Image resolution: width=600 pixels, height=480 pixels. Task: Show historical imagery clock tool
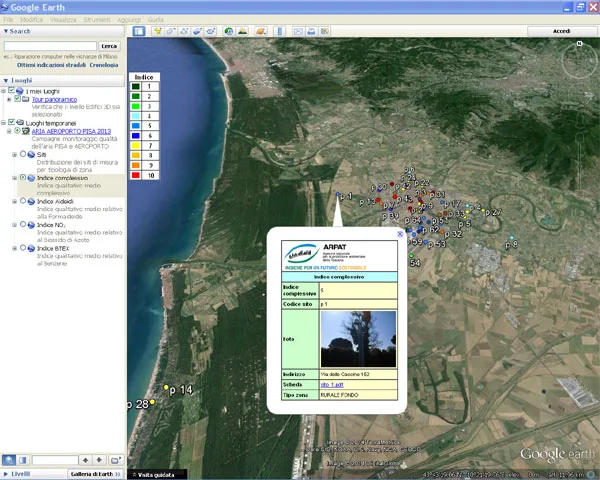(229, 31)
